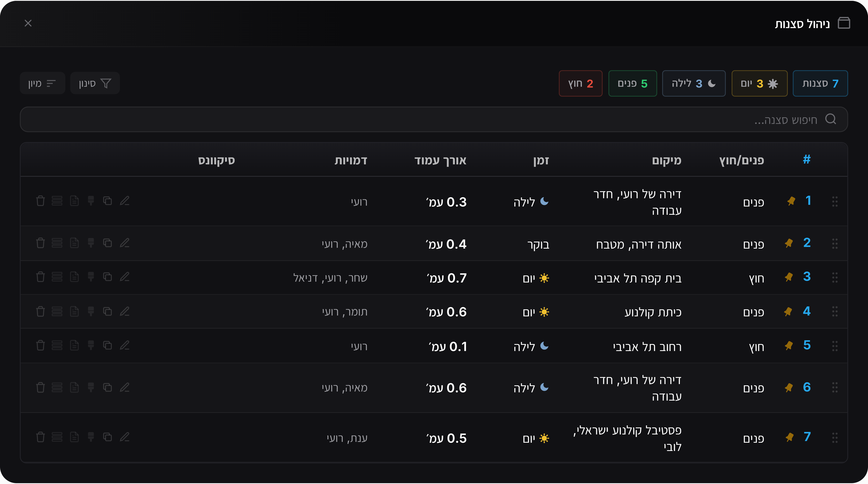Toggle the pin on scene 3
868x484 pixels.
coord(789,277)
